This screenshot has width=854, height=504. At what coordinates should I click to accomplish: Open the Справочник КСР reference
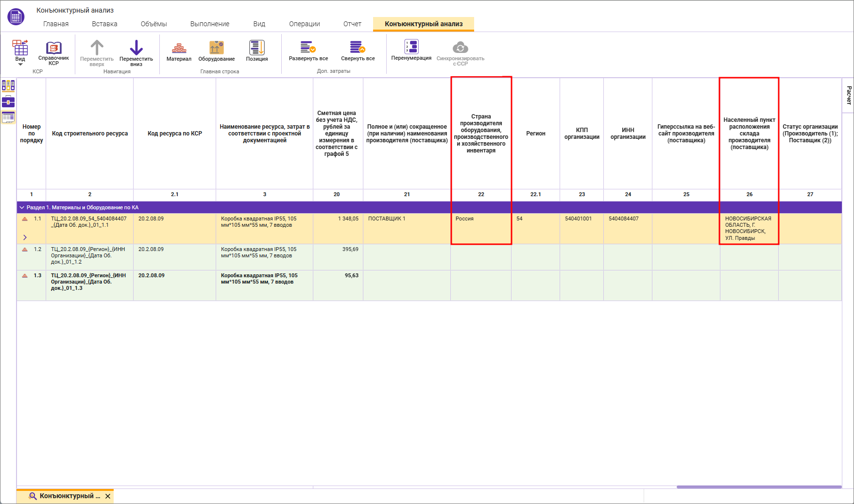pos(53,52)
